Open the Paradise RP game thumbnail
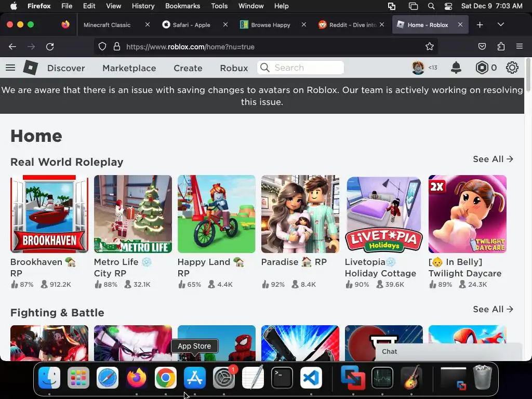Viewport: 532px width, 399px height. click(300, 214)
